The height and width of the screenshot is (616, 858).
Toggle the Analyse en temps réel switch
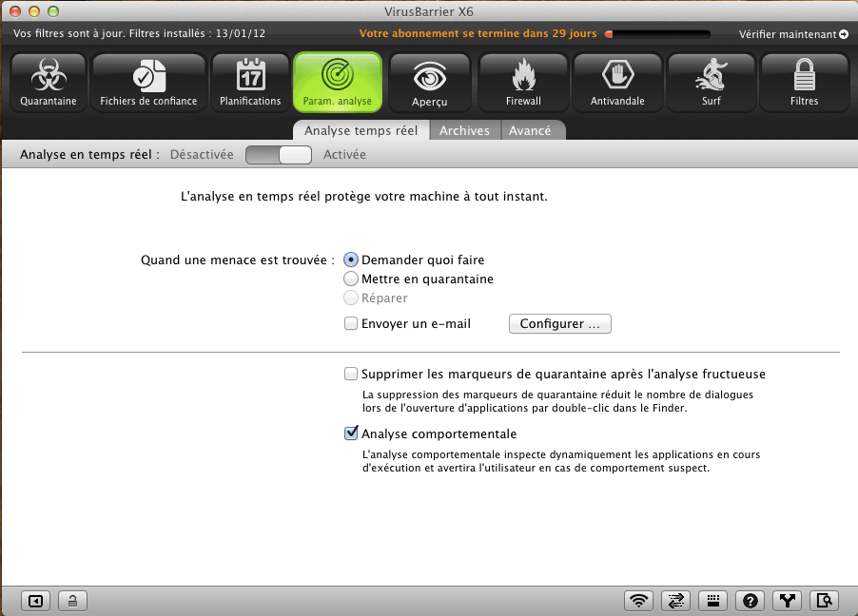(x=279, y=155)
